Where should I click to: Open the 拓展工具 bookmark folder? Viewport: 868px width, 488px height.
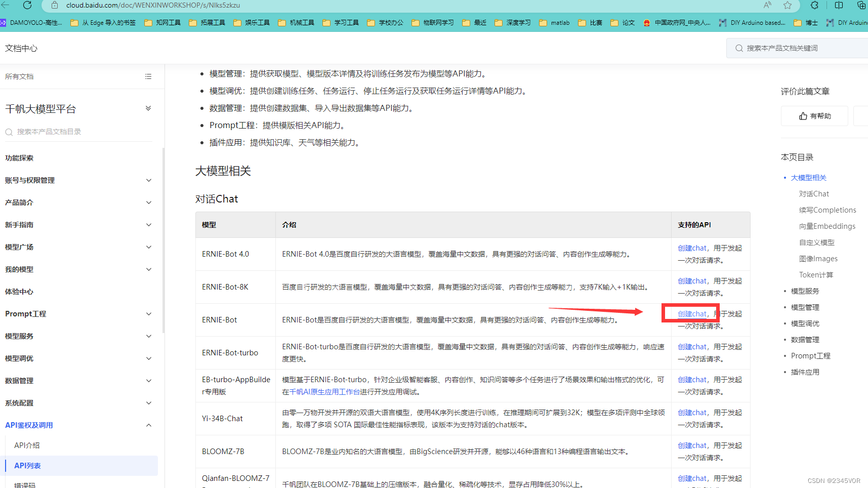206,23
